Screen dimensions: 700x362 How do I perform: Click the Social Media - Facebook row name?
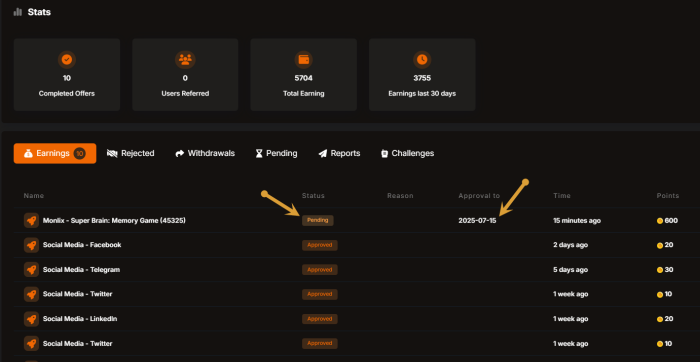click(82, 245)
